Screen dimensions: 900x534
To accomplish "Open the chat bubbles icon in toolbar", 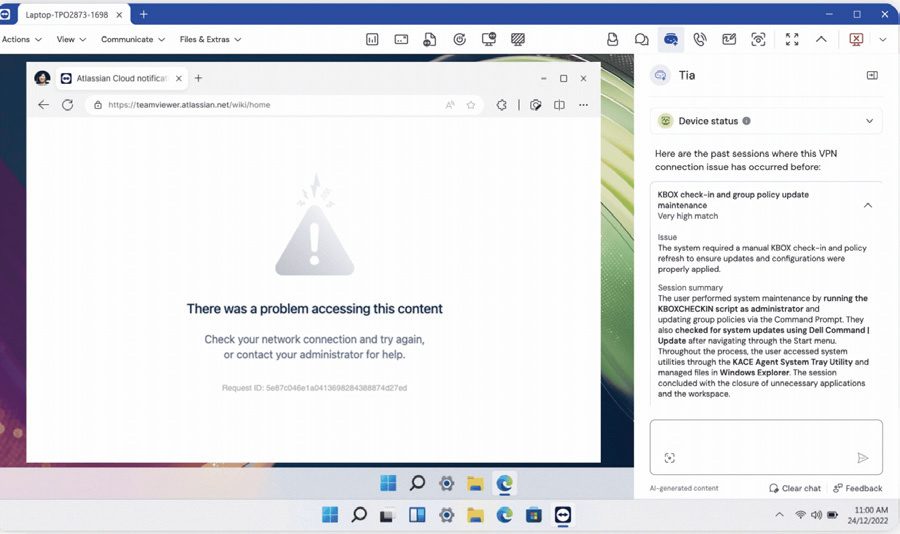I will 641,40.
